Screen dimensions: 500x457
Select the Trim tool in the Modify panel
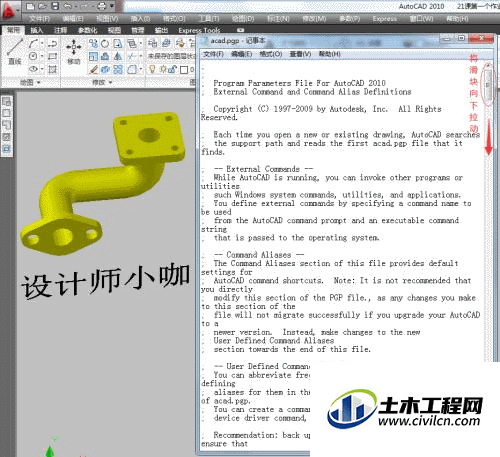(132, 56)
